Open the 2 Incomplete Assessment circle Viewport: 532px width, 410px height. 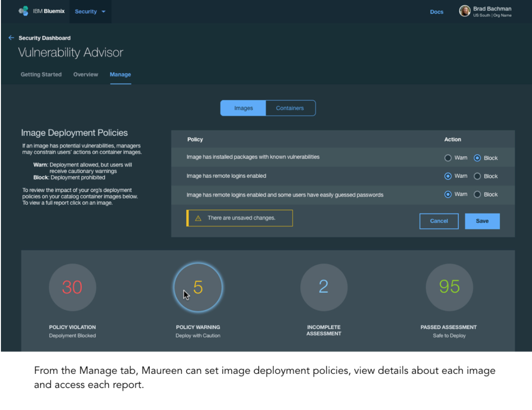[x=324, y=287]
